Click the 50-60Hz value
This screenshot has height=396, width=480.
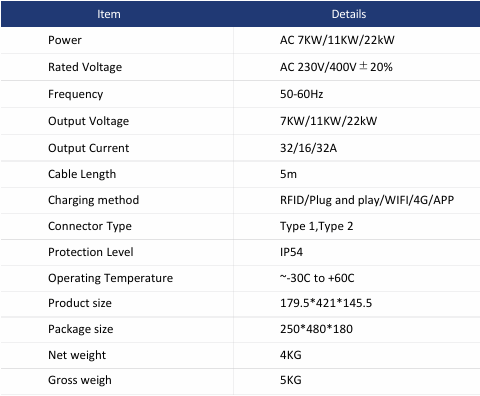coord(301,94)
